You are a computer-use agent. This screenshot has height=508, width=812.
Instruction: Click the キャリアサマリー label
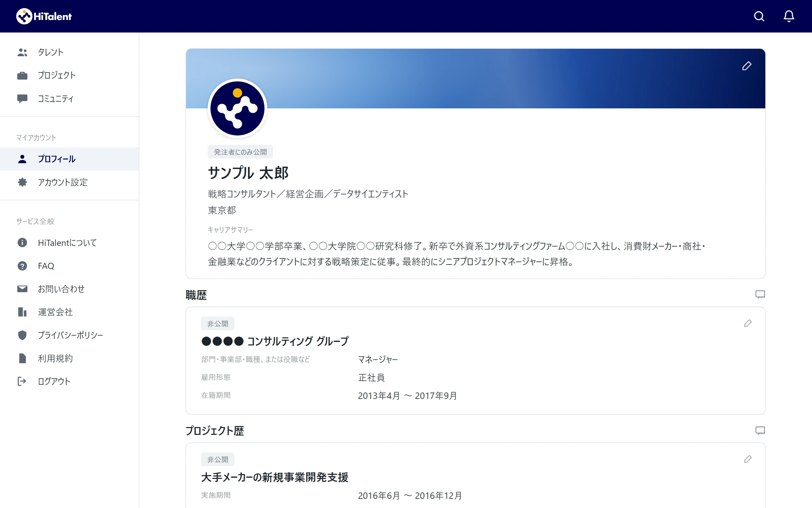(x=230, y=230)
